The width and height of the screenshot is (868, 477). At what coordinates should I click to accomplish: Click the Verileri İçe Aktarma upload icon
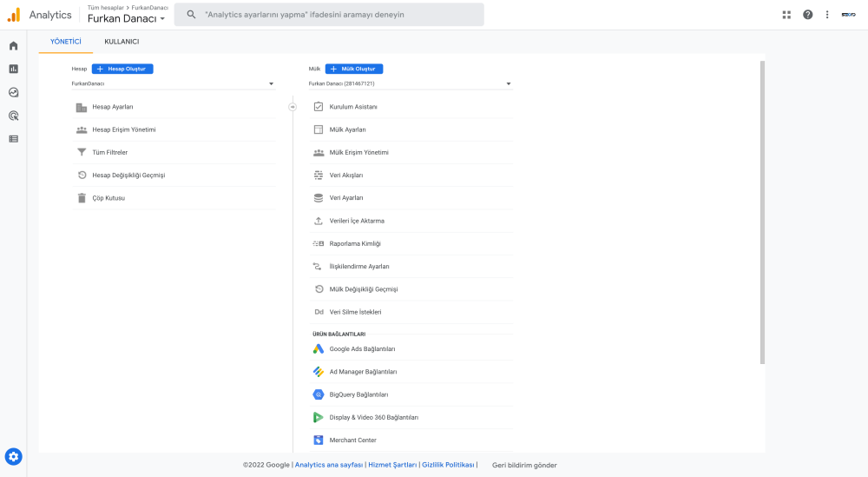(319, 221)
